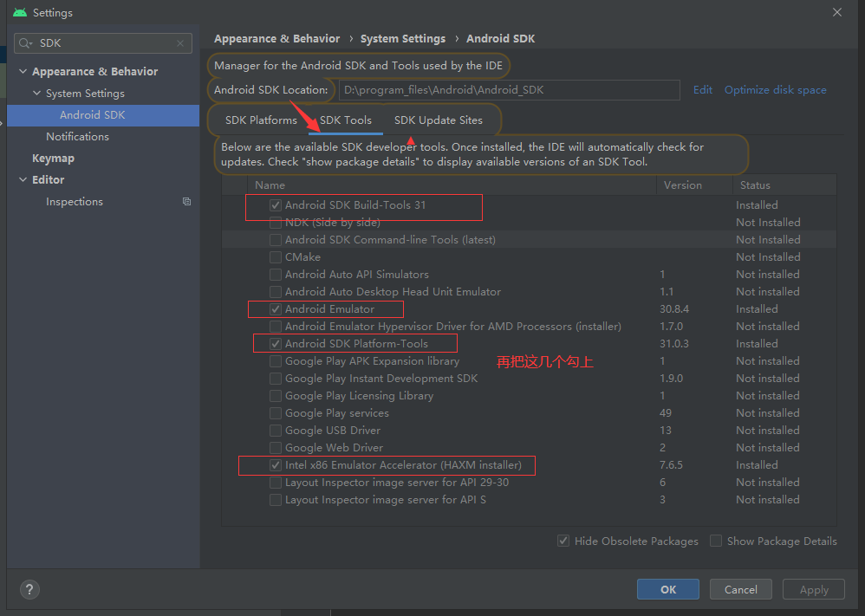Check NDK (Side by side)

tap(276, 223)
